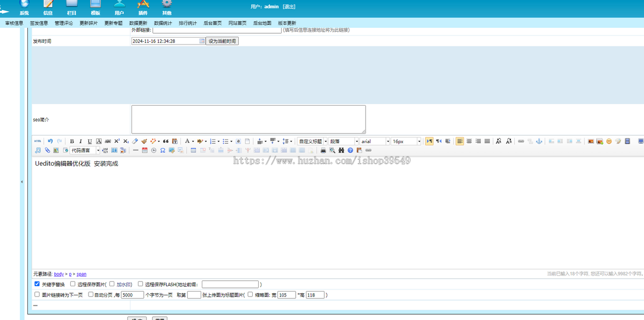
Task: Enable 加水印 checkbox
Action: (112, 284)
